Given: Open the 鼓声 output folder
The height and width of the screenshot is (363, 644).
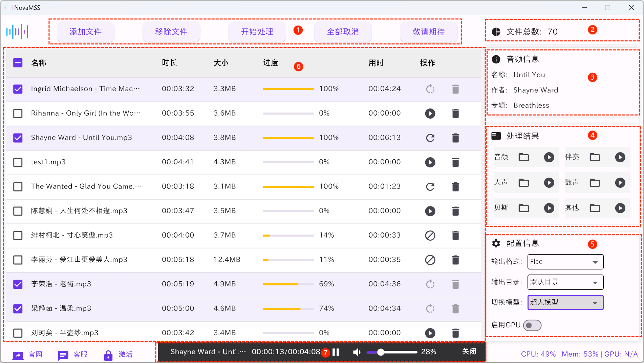Looking at the screenshot, I should point(595,183).
